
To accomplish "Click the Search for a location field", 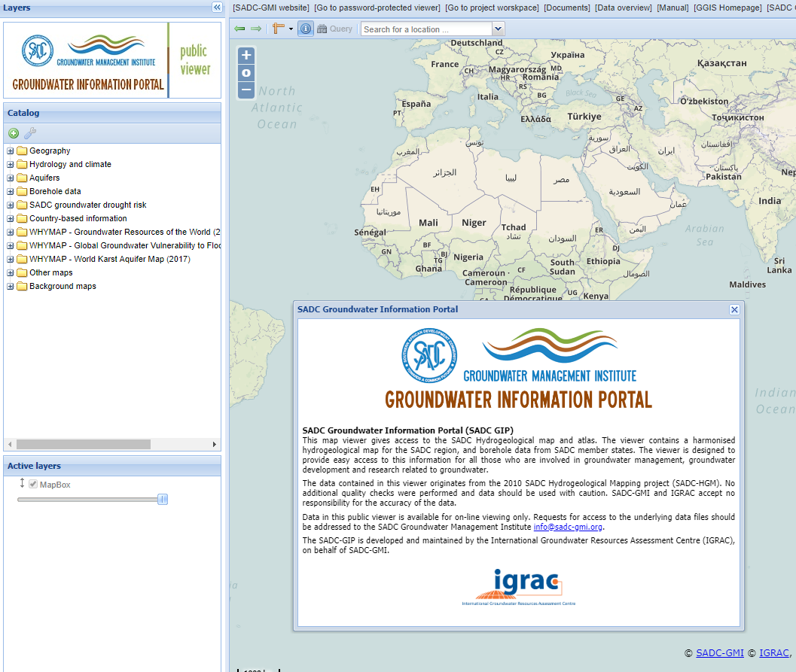I will point(425,29).
